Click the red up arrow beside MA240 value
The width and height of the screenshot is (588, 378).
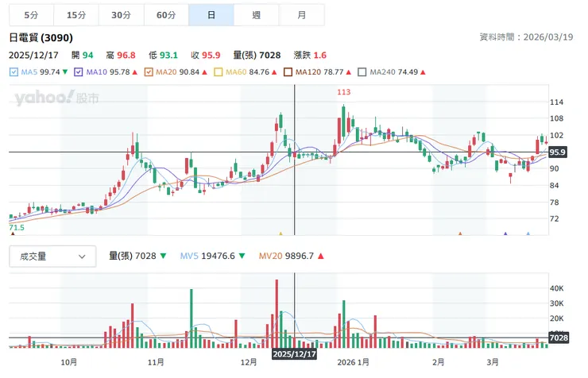click(x=423, y=72)
